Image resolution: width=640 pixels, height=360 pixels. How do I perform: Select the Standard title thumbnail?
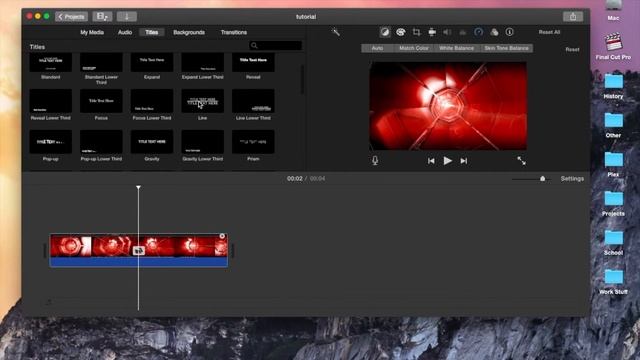click(51, 62)
